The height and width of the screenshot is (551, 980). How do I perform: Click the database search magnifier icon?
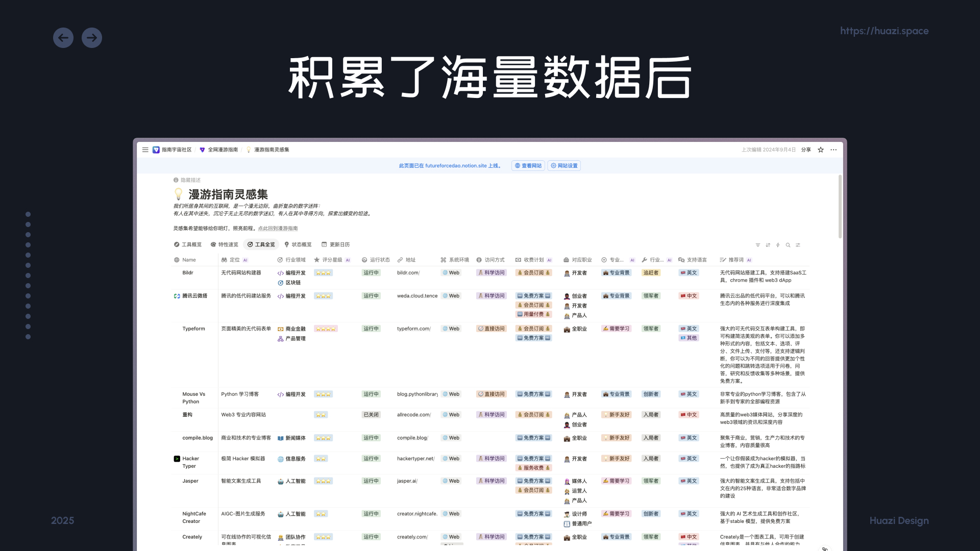(x=788, y=245)
